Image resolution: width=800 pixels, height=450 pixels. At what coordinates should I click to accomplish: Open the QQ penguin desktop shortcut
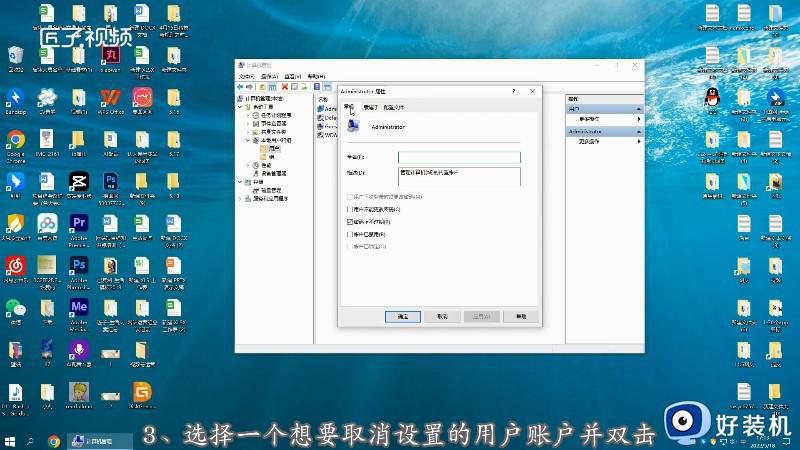coord(712,100)
